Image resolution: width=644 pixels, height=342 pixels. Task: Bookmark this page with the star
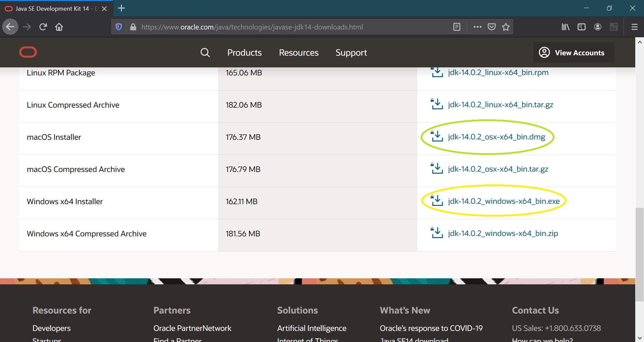click(x=506, y=27)
